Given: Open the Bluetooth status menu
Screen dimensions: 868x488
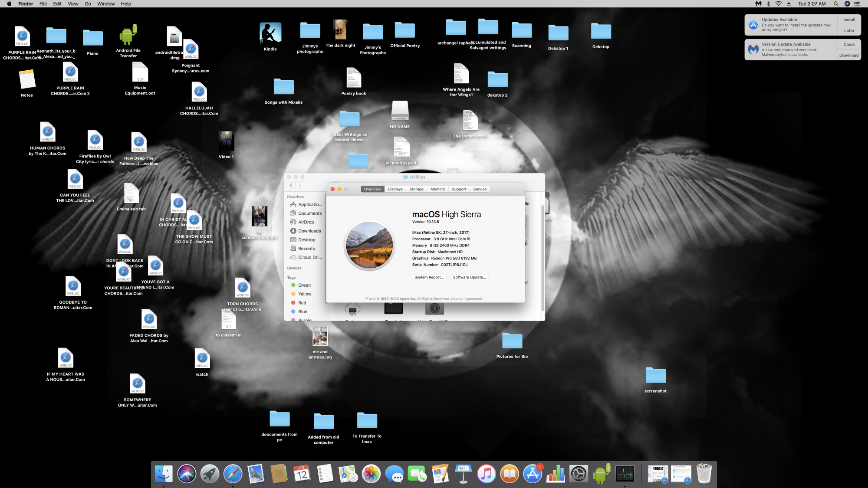Looking at the screenshot, I should (x=768, y=4).
